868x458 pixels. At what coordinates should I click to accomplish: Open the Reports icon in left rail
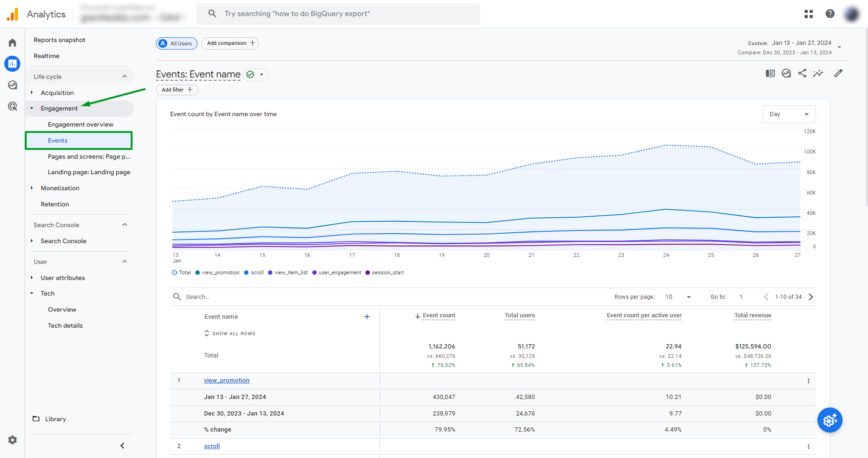pos(12,63)
